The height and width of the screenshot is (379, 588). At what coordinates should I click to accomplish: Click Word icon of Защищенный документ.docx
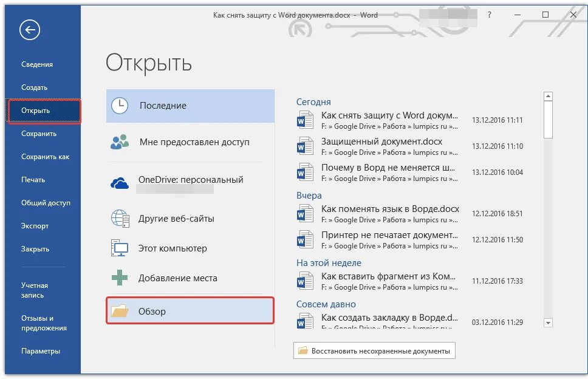(305, 146)
